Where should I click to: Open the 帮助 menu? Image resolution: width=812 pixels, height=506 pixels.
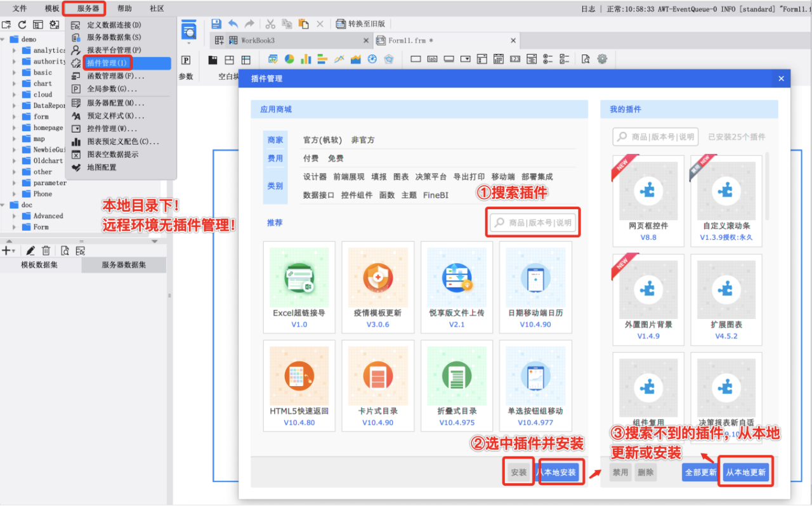(124, 8)
